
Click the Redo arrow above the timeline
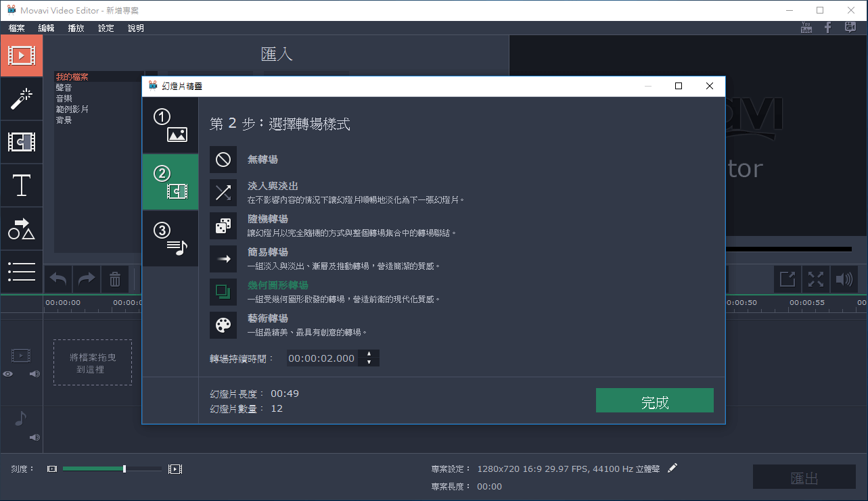86,279
